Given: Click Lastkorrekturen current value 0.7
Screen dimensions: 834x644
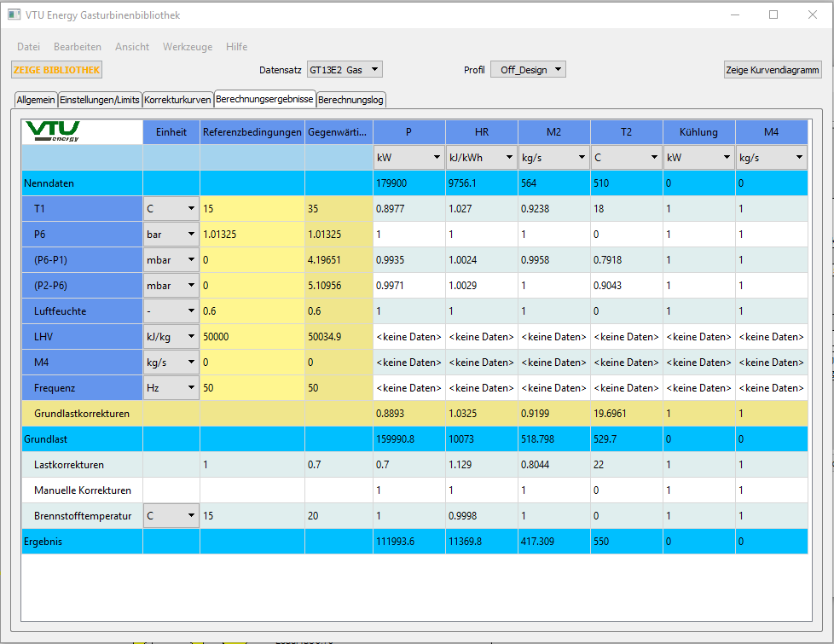Looking at the screenshot, I should (339, 465).
